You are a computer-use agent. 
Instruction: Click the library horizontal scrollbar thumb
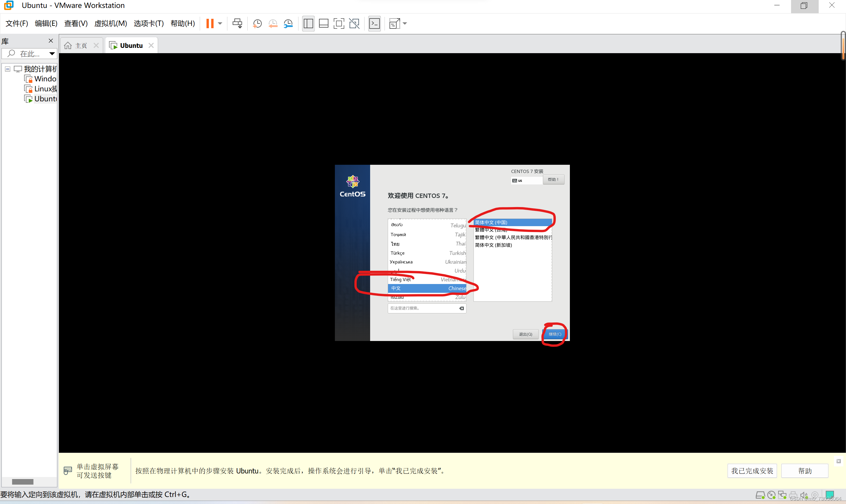point(22,482)
